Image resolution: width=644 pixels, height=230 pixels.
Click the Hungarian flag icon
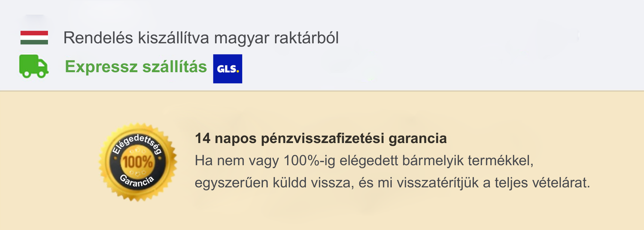[x=34, y=38]
